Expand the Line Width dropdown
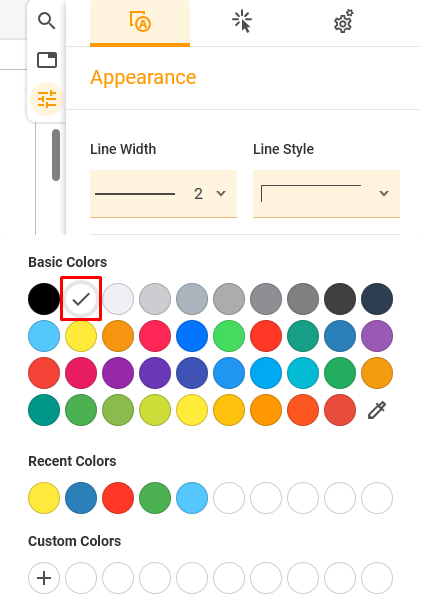This screenshot has height=601, width=421. (x=163, y=194)
